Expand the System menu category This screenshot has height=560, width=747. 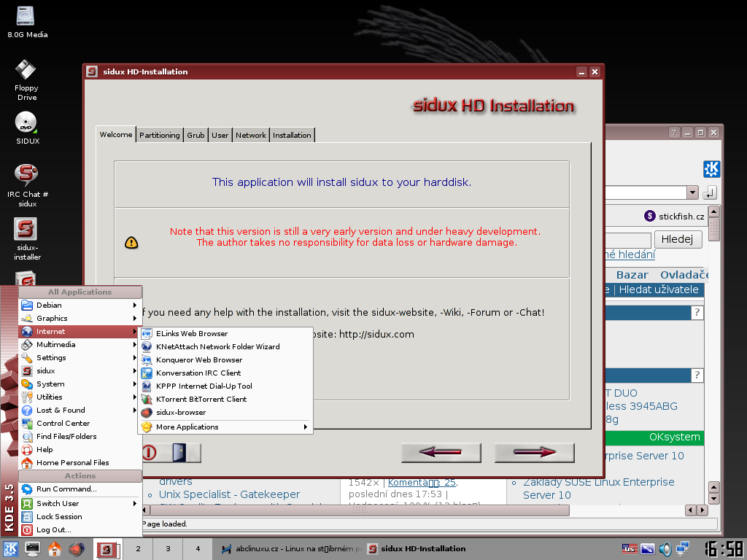tap(80, 384)
